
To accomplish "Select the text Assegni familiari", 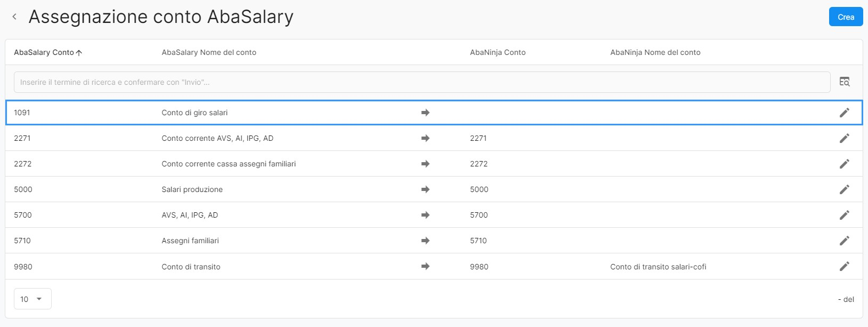I will 190,241.
